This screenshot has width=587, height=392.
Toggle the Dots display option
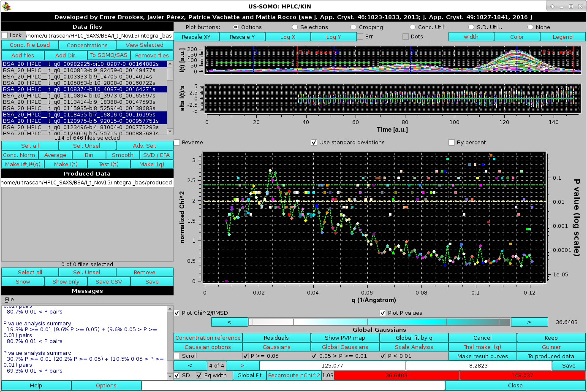point(403,37)
